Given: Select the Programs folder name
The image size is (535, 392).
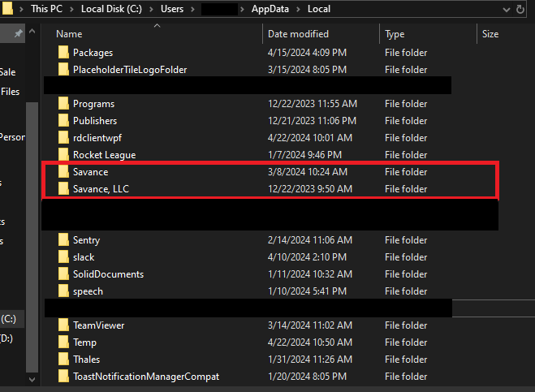Looking at the screenshot, I should tap(94, 104).
